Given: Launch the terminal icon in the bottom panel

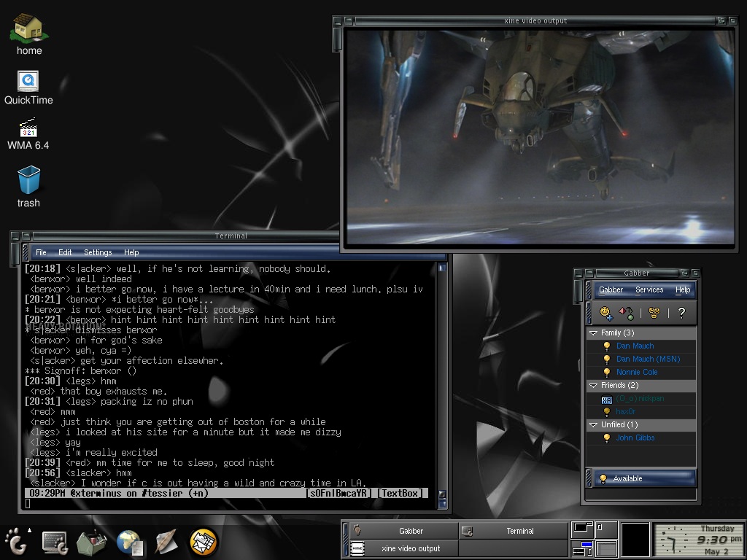Looking at the screenshot, I should pos(54,542).
